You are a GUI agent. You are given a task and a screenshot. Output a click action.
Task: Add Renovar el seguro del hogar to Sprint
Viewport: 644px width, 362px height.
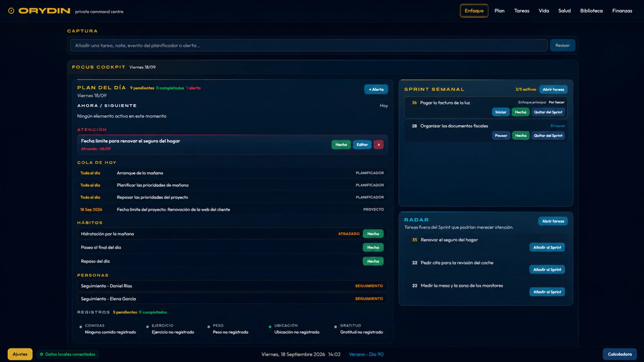547,247
